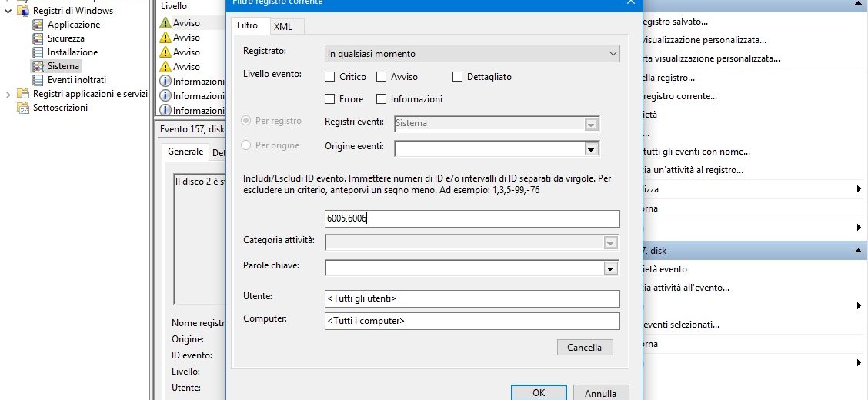The image size is (868, 400).
Task: Select the third Avviso row text
Action: (x=186, y=52)
